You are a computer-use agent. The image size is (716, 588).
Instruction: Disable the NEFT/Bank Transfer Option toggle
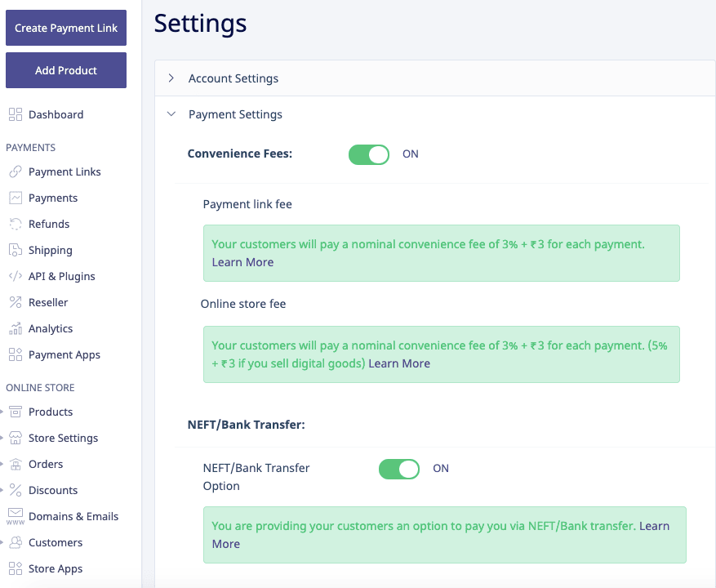pos(399,469)
